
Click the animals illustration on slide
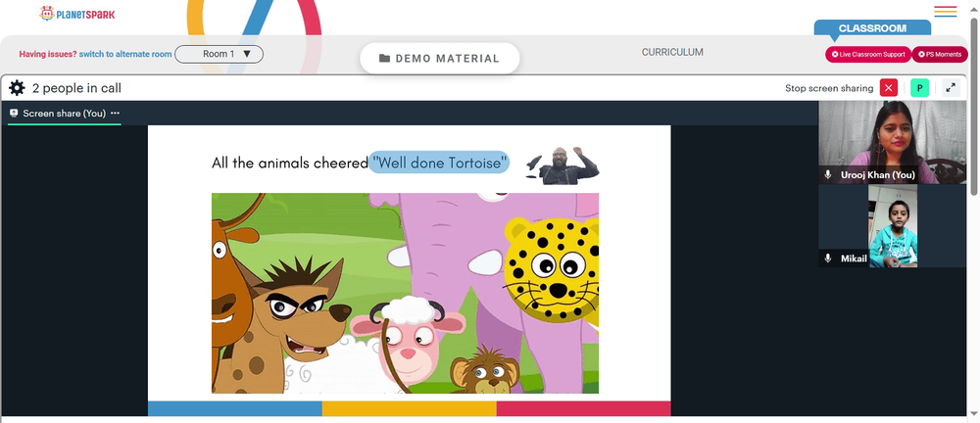[405, 293]
